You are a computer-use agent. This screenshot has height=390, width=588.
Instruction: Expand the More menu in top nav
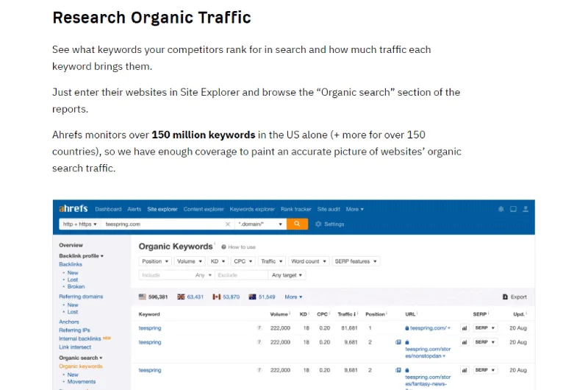point(354,209)
